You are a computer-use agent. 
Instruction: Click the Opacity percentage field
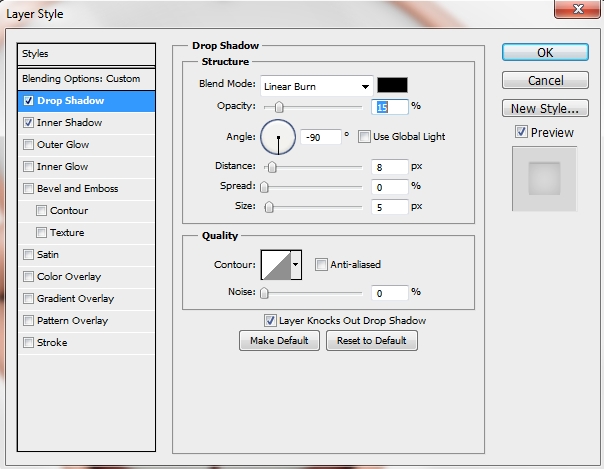point(389,107)
